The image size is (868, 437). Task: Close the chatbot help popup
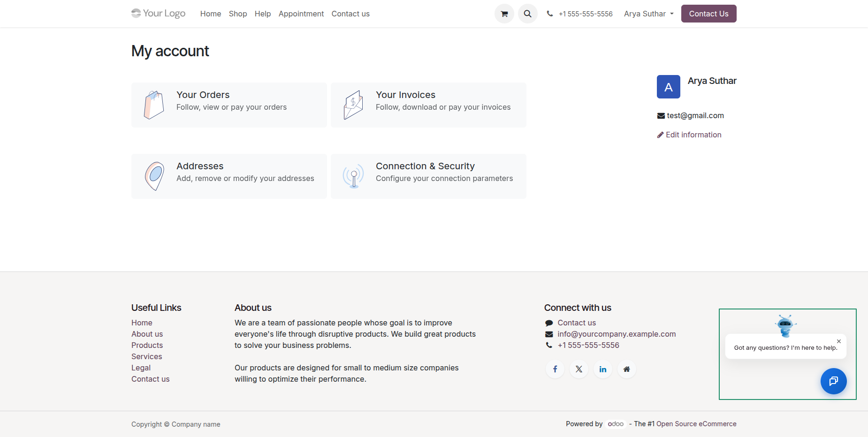(839, 341)
